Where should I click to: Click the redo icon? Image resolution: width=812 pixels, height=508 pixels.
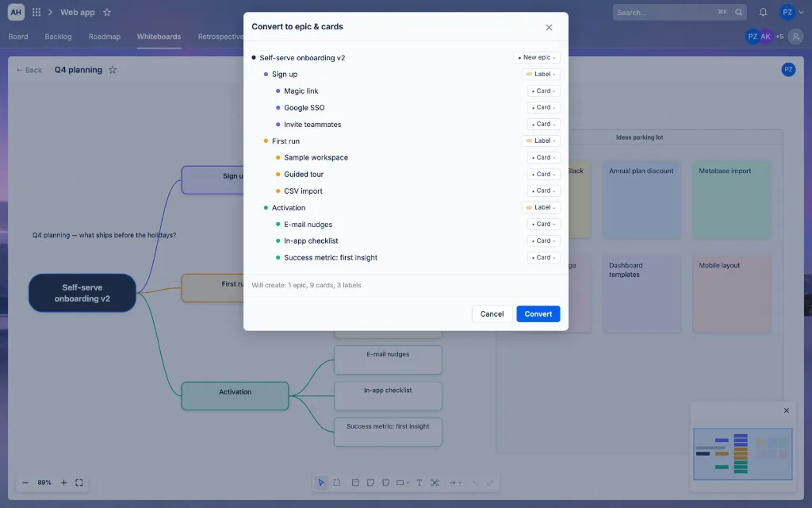tap(490, 483)
